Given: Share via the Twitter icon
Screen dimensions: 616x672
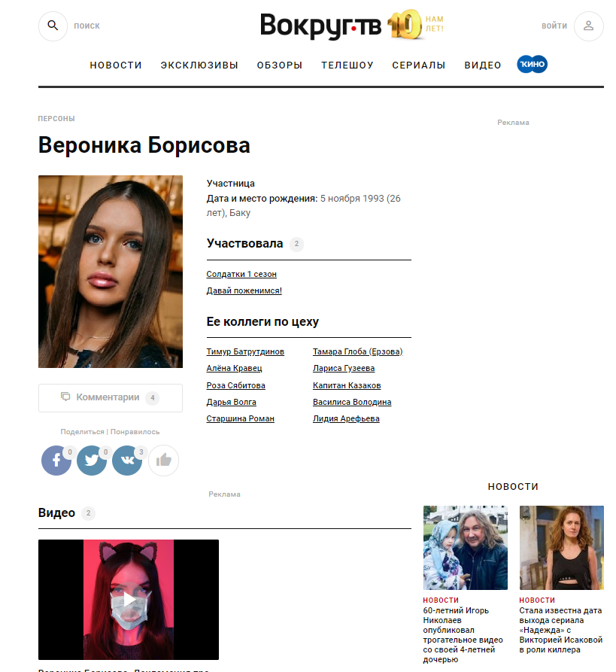Looking at the screenshot, I should [92, 461].
